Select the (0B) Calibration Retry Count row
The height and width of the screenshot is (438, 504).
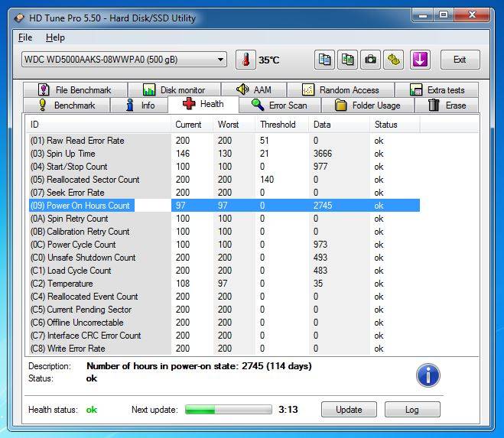pos(224,232)
